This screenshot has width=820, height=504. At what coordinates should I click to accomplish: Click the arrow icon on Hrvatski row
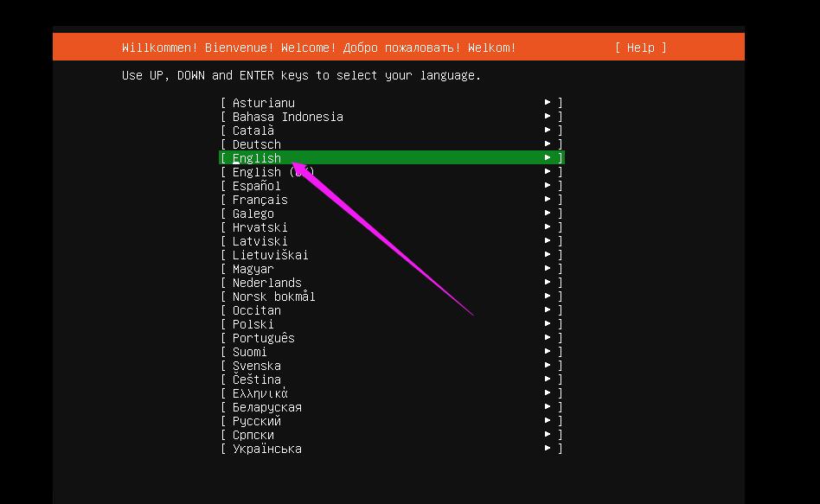pos(548,227)
